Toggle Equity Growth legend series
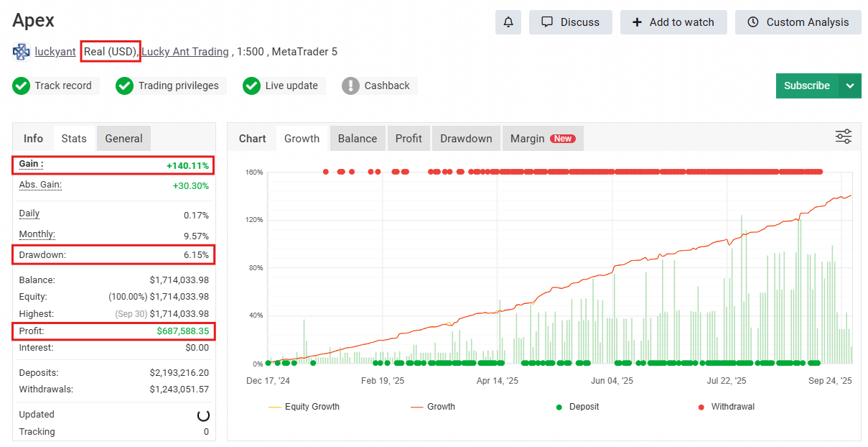This screenshot has width=868, height=447. [x=304, y=407]
